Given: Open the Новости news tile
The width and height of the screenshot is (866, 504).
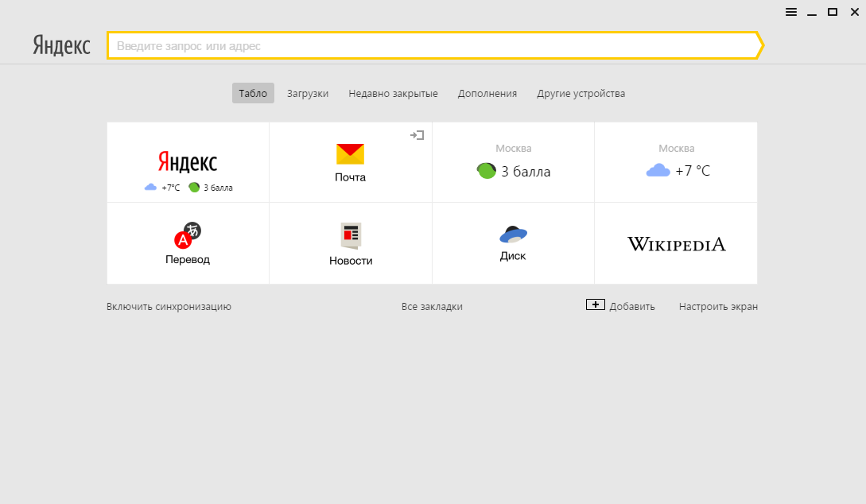Looking at the screenshot, I should pos(351,243).
